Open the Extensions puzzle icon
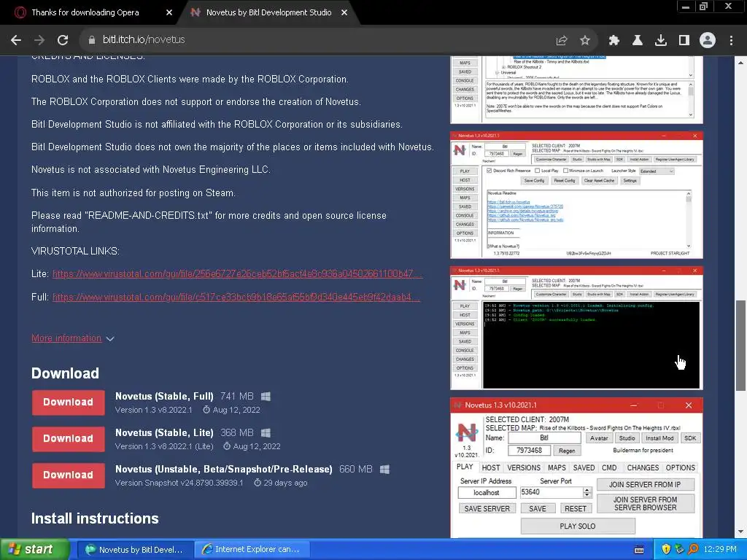747x560 pixels. tap(614, 41)
